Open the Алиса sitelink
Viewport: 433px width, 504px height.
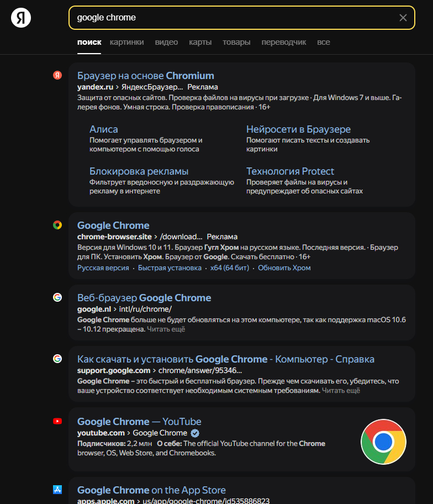(104, 129)
